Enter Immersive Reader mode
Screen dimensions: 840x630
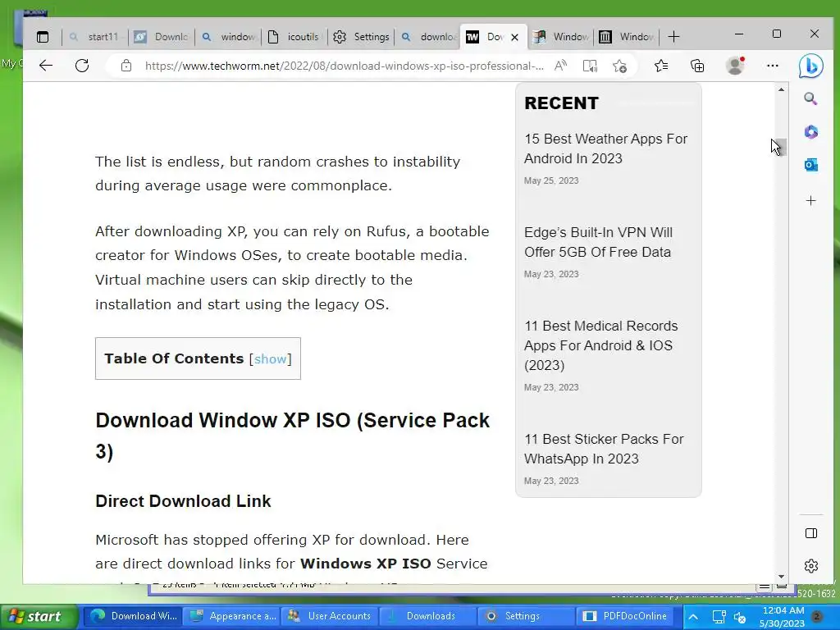590,66
